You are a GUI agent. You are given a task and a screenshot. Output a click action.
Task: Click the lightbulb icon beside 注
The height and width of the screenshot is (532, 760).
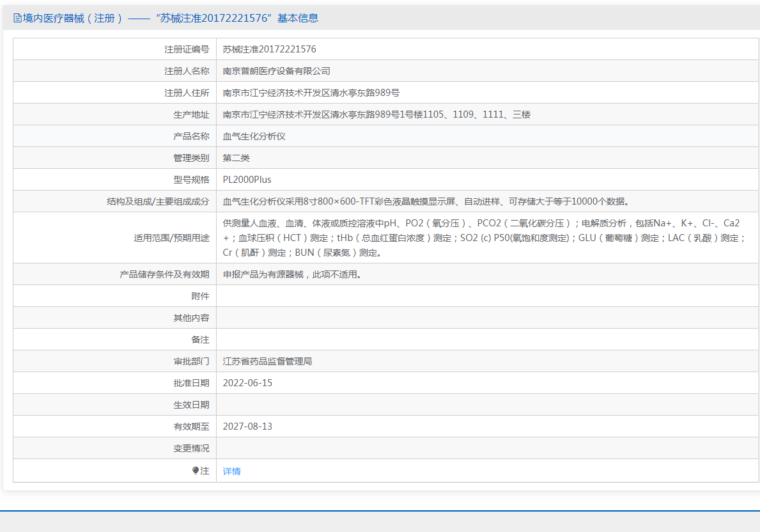coord(196,471)
